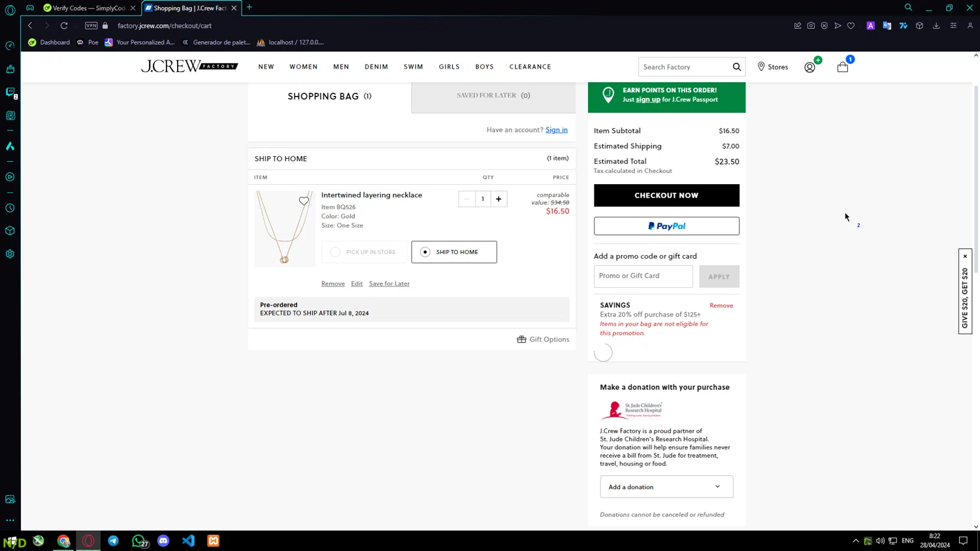Open GX Control speedometer in sidebar
Image resolution: width=980 pixels, height=551 pixels.
pyautogui.click(x=10, y=46)
